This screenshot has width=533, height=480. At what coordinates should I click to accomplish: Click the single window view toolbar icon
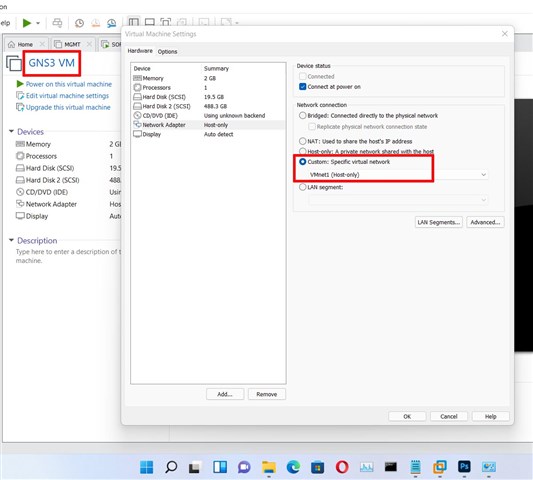(x=150, y=22)
